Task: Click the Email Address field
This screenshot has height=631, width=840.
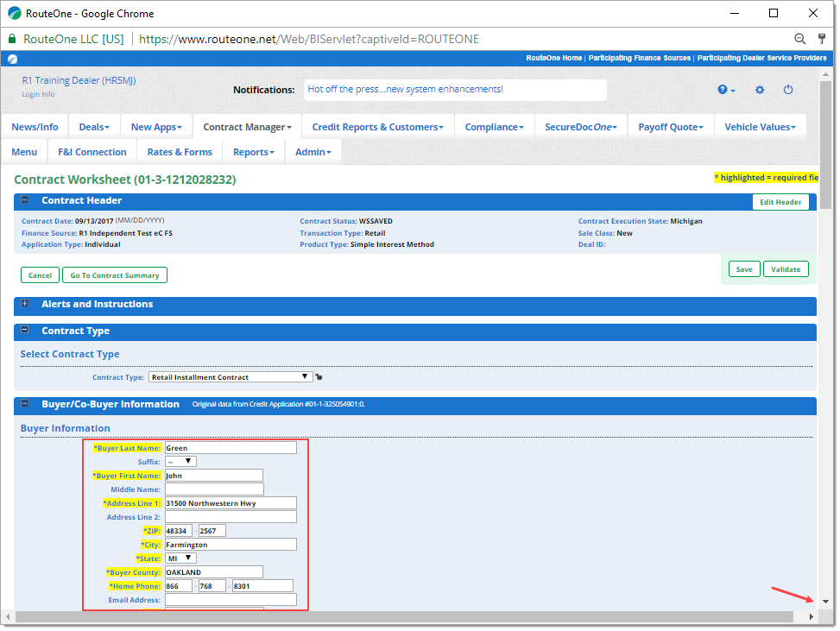Action: pos(231,600)
